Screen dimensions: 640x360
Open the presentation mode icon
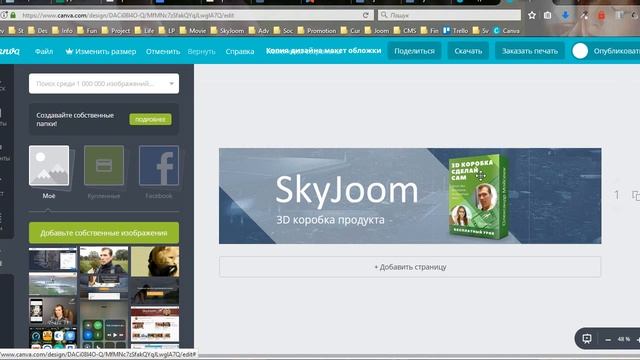click(x=587, y=339)
